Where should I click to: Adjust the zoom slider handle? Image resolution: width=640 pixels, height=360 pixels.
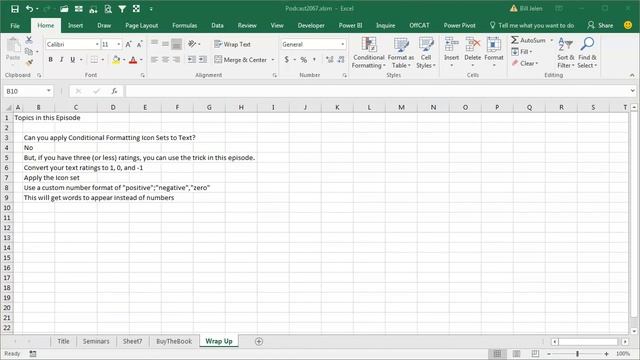coord(577,354)
